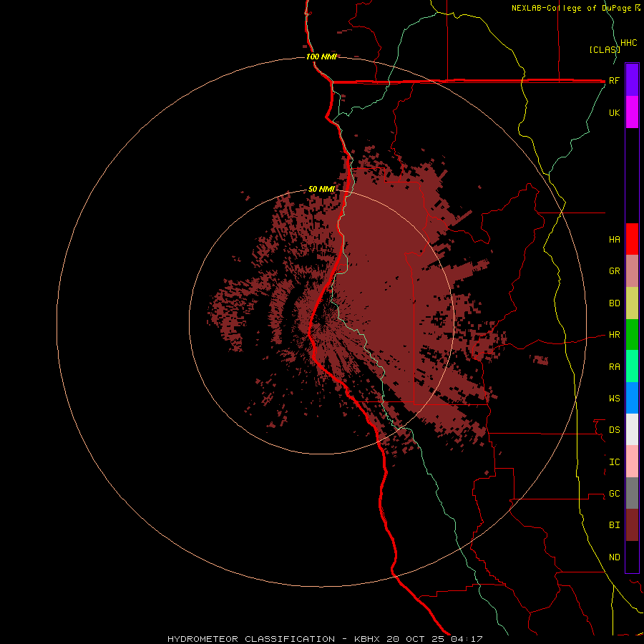Screen dimensions: 644x644
Task: Click the WS legend label
Action: click(x=614, y=398)
